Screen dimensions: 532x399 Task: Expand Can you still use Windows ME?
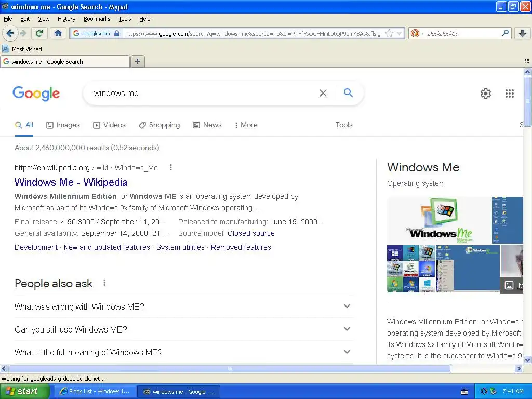click(x=183, y=329)
